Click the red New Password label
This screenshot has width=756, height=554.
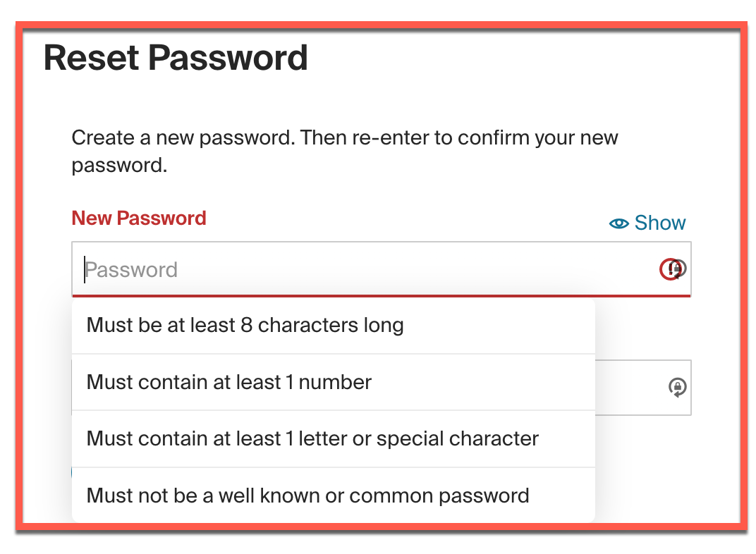pyautogui.click(x=139, y=218)
